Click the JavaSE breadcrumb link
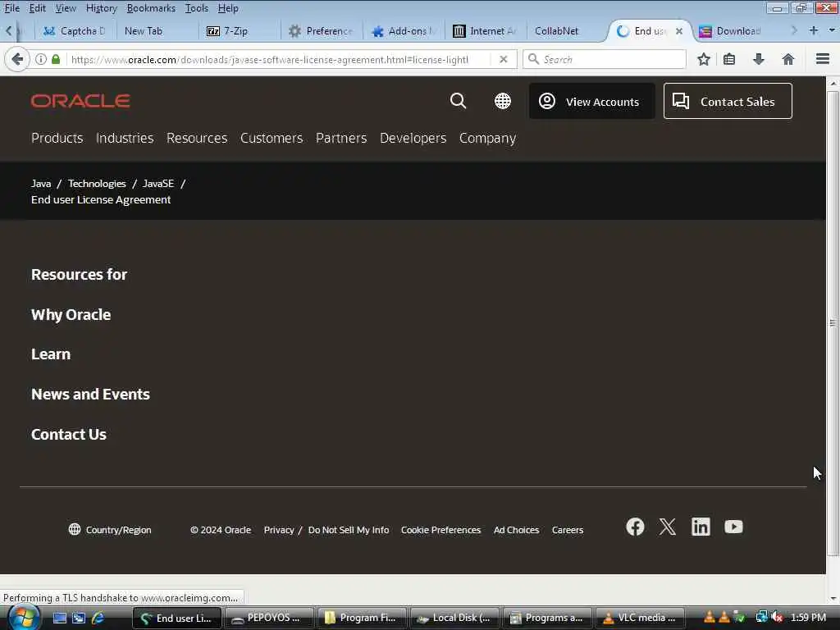 (158, 183)
